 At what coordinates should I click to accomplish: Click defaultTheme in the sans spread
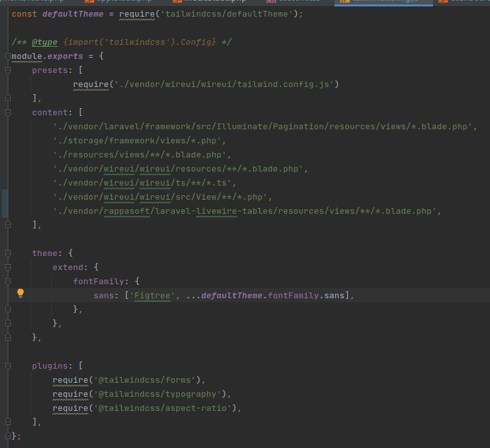pos(232,295)
